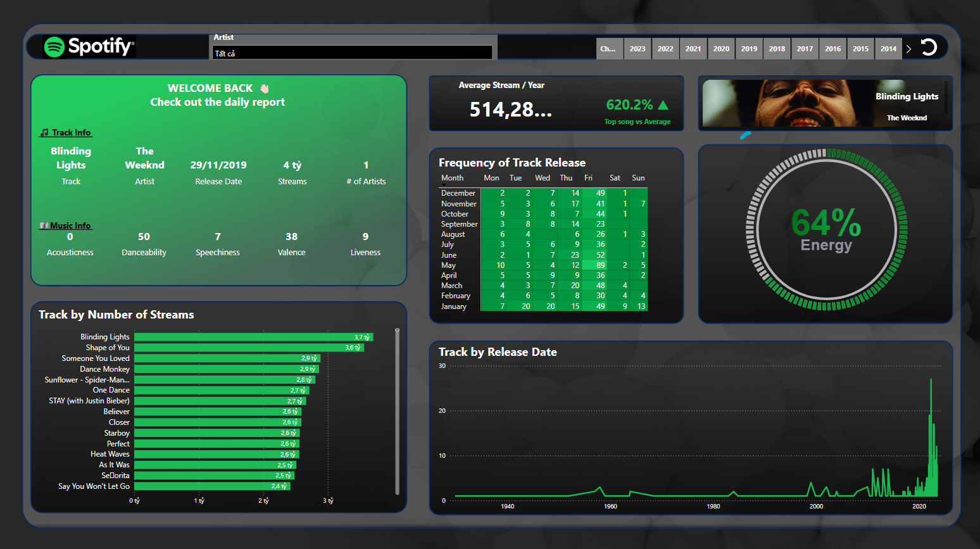Select the 2016 year filter
Screen dimensions: 980x549
(x=832, y=49)
